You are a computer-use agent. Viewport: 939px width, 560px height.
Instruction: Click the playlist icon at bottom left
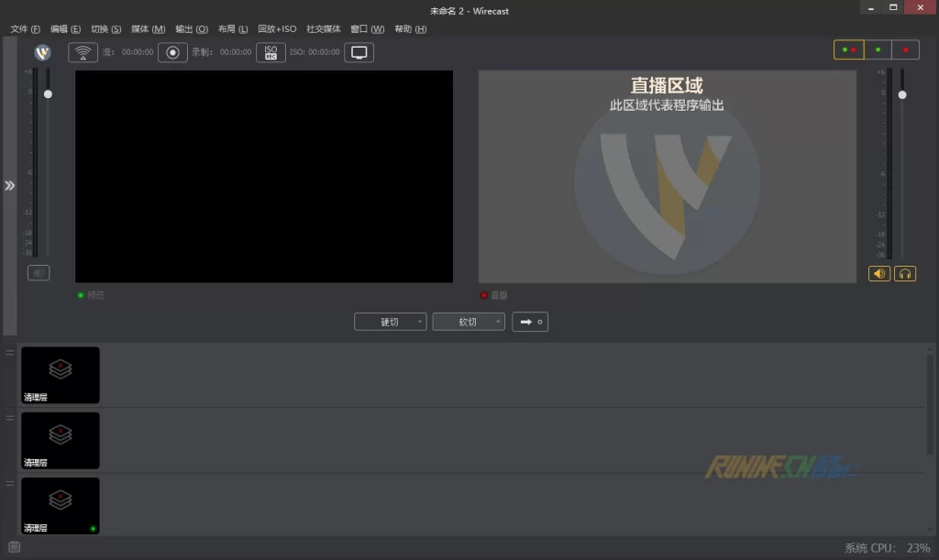[14, 547]
